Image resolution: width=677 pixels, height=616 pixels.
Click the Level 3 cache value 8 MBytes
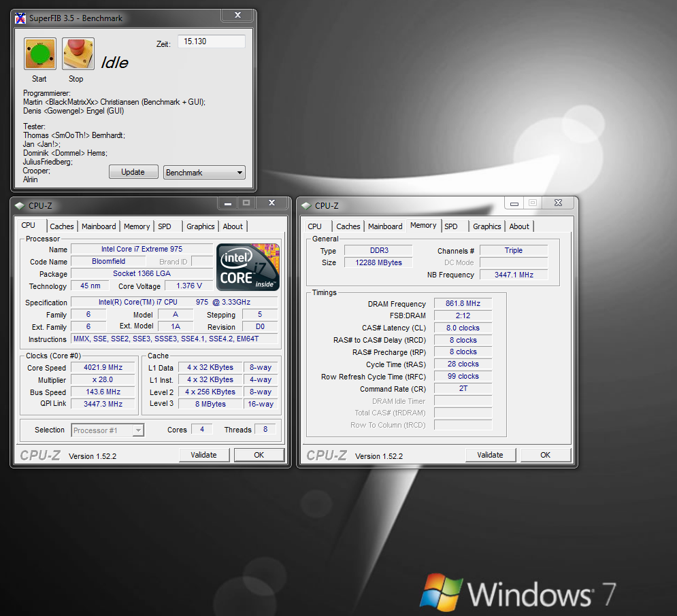tap(210, 404)
